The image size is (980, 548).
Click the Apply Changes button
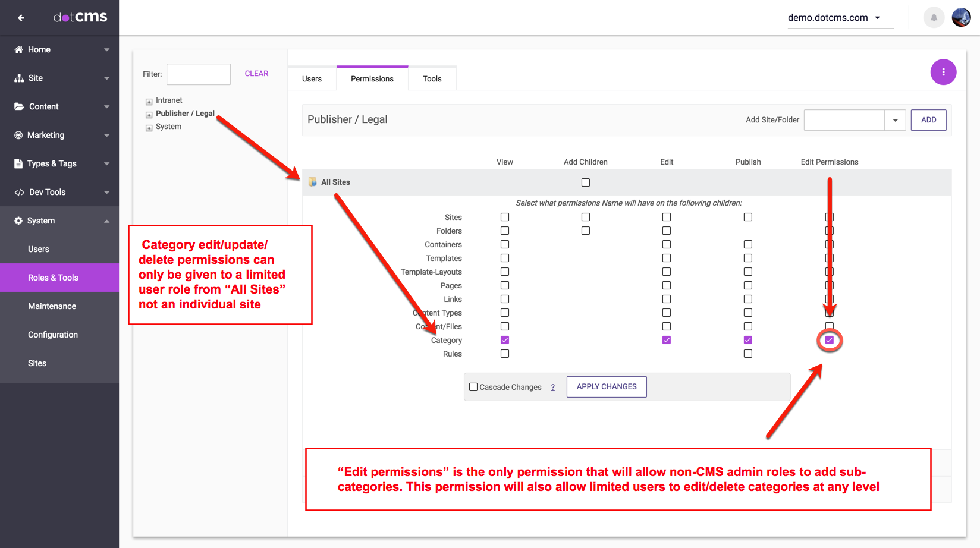click(607, 387)
